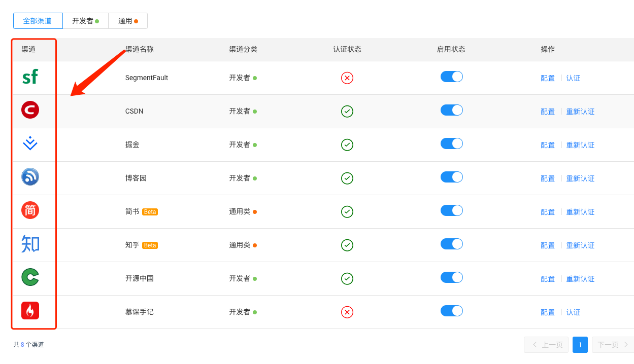This screenshot has width=634, height=364.
Task: Click 重新认证 for 掘金
Action: tap(581, 145)
